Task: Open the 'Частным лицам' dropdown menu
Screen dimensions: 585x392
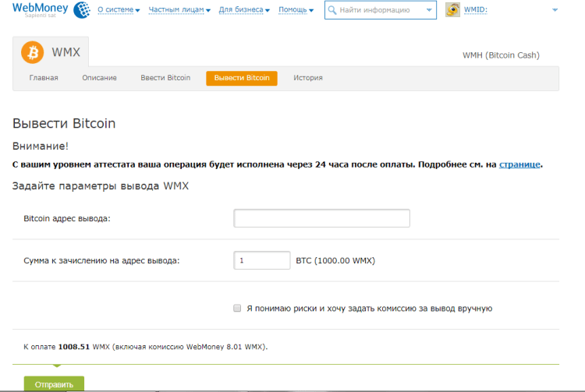Action: pyautogui.click(x=179, y=9)
